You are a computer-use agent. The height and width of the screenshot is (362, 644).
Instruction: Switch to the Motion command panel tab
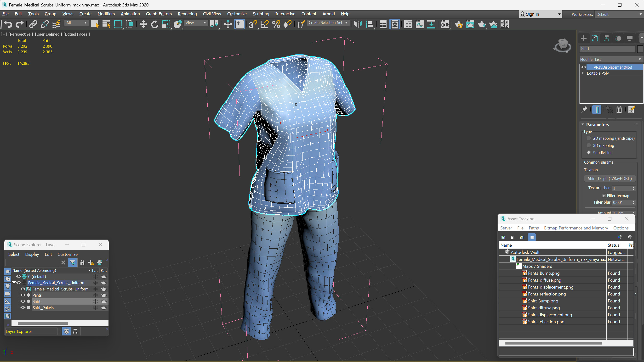pyautogui.click(x=618, y=38)
